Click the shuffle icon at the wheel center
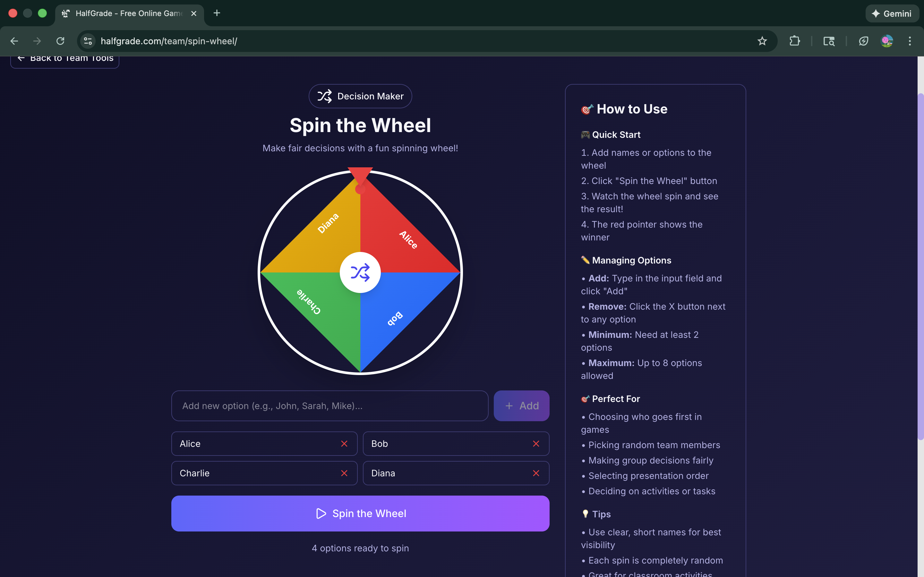Screen dimensions: 924x577 pos(360,272)
